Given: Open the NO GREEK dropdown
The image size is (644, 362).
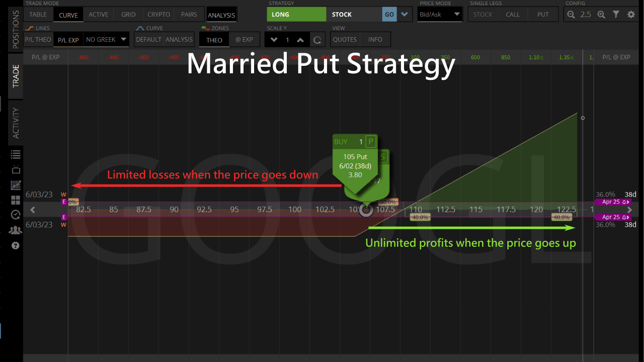Looking at the screenshot, I should [106, 39].
